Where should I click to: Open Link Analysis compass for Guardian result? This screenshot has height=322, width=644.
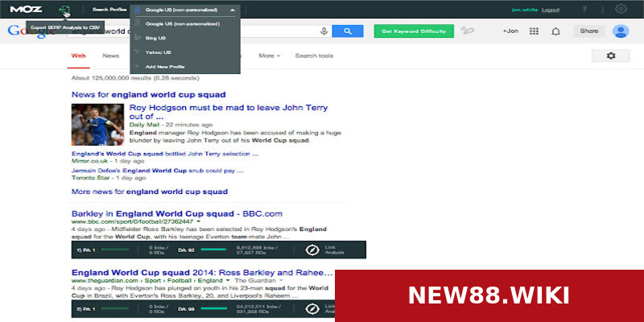point(312,309)
